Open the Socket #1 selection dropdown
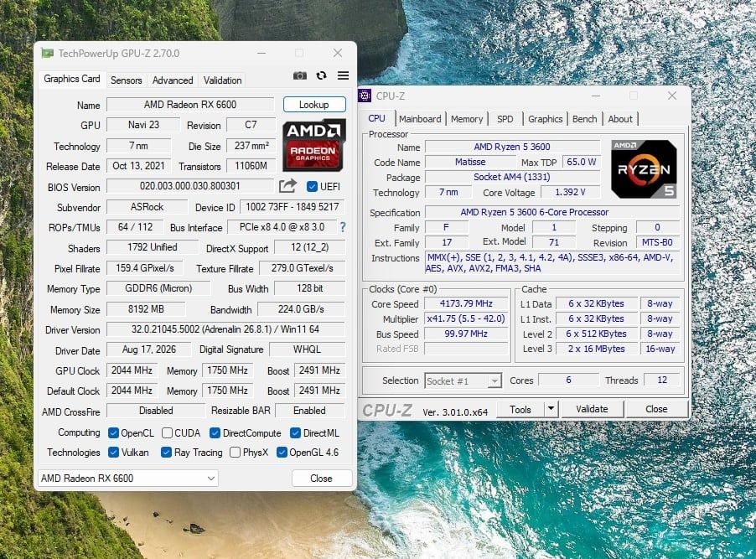The width and height of the screenshot is (756, 559). click(x=463, y=381)
